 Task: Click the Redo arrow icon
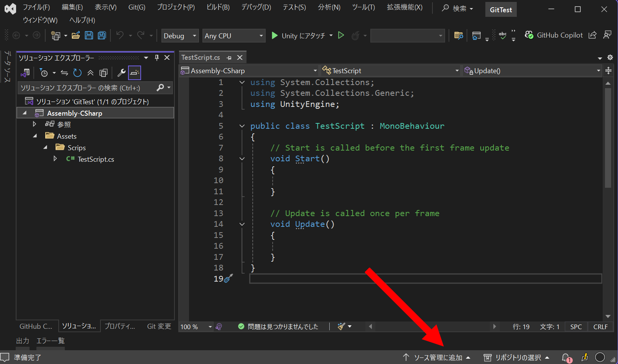point(141,36)
